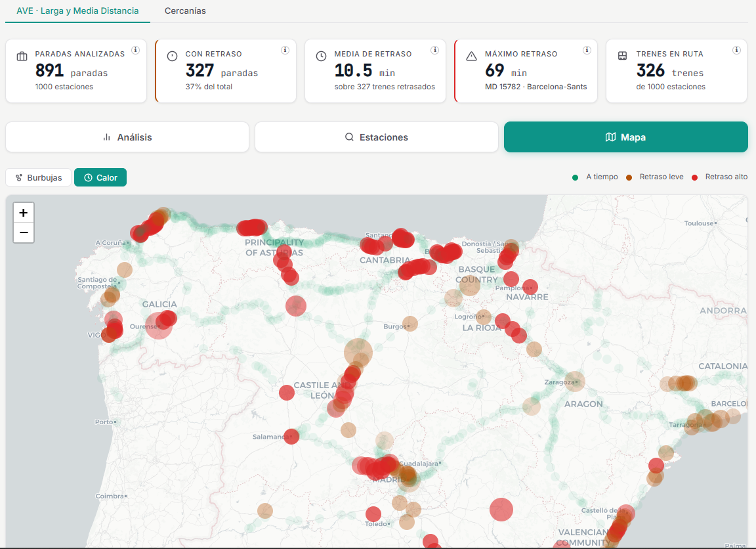Click info icon on Máximo Retraso card
The height and width of the screenshot is (549, 756).
(x=586, y=51)
